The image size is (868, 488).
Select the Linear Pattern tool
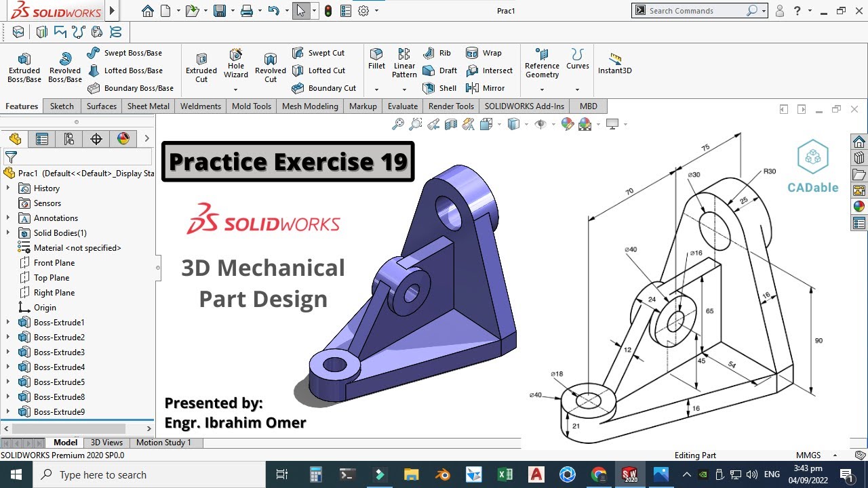[404, 63]
